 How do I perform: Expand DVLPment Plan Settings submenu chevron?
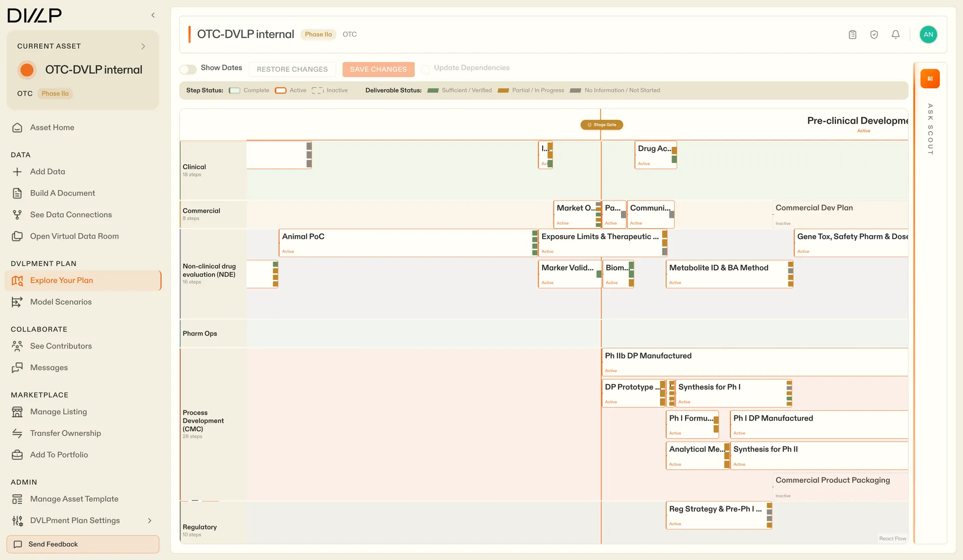pyautogui.click(x=149, y=521)
